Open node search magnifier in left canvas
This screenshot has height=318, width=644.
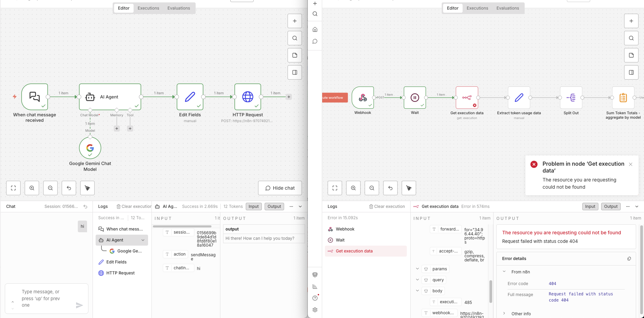294,38
